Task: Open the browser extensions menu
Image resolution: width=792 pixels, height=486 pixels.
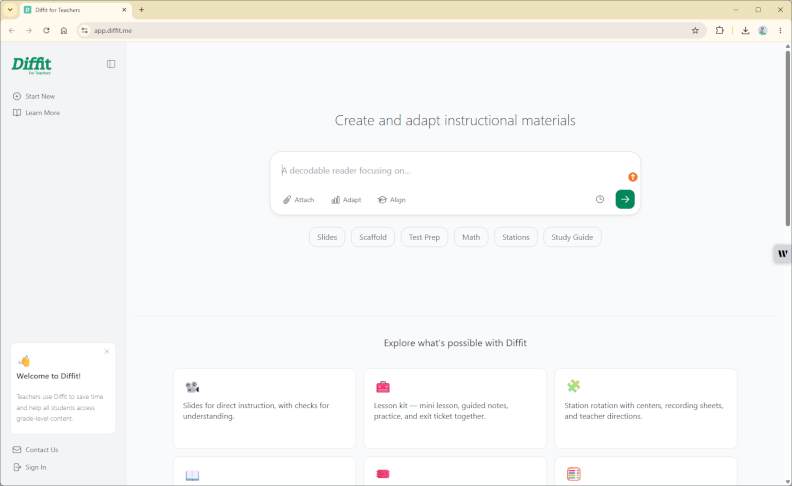Action: pyautogui.click(x=720, y=30)
